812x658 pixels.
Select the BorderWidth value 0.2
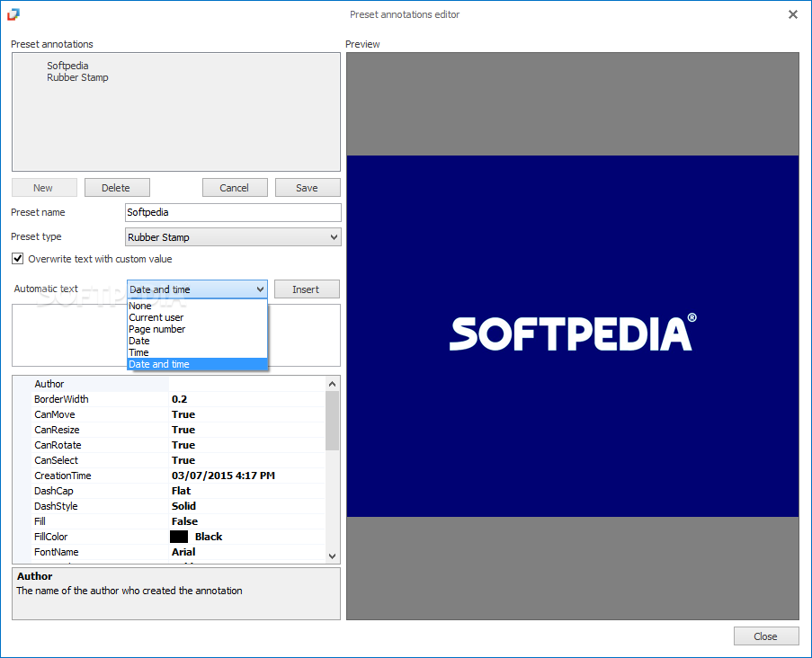tap(179, 399)
